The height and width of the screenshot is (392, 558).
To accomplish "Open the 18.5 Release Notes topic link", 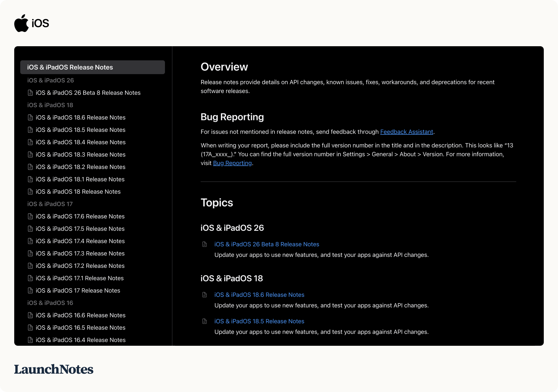I will coord(259,321).
